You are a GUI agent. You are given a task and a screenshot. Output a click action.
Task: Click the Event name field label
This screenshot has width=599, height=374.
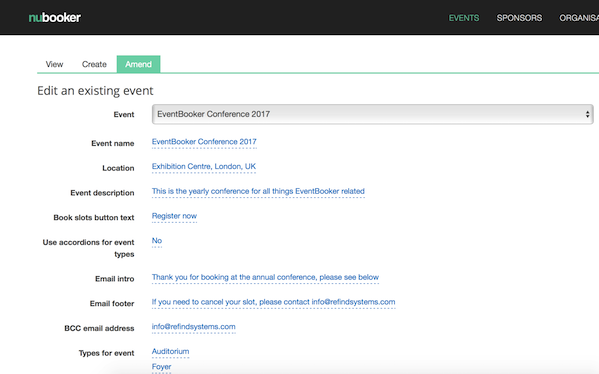pos(113,144)
